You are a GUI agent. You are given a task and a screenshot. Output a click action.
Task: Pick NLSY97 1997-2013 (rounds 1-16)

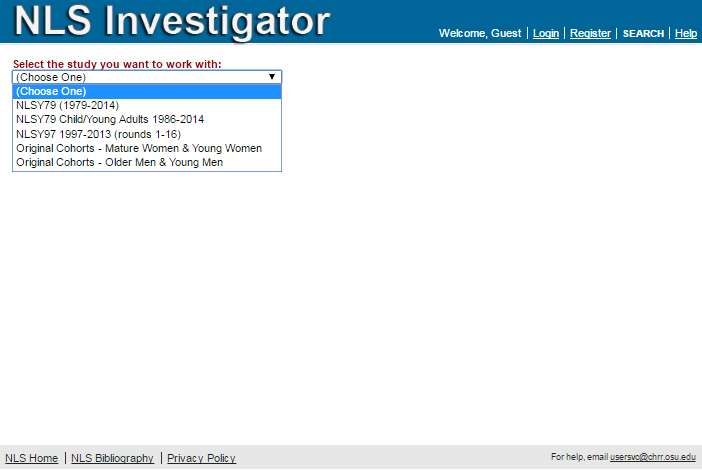(147, 134)
